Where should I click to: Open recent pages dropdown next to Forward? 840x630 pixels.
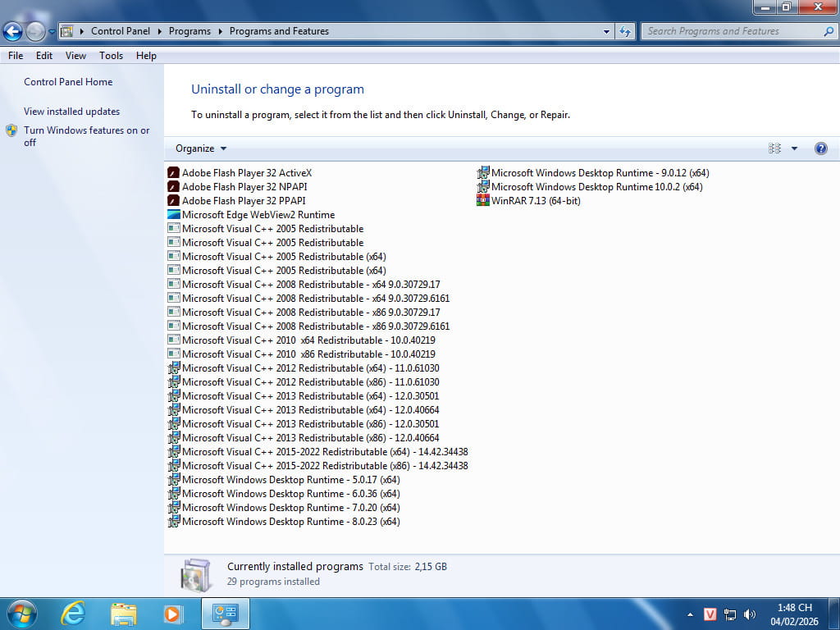tap(52, 31)
